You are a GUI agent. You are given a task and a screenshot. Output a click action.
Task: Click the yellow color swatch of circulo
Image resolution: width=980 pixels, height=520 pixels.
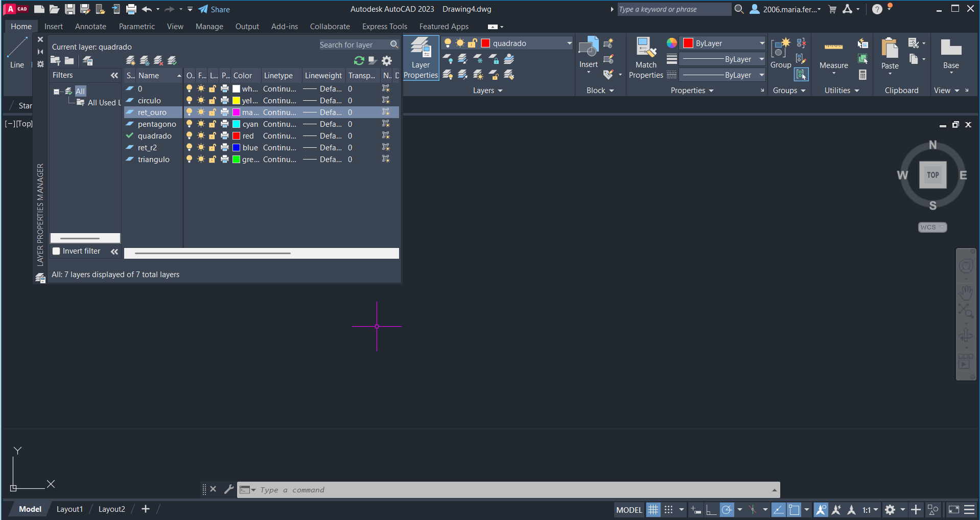[x=236, y=100]
